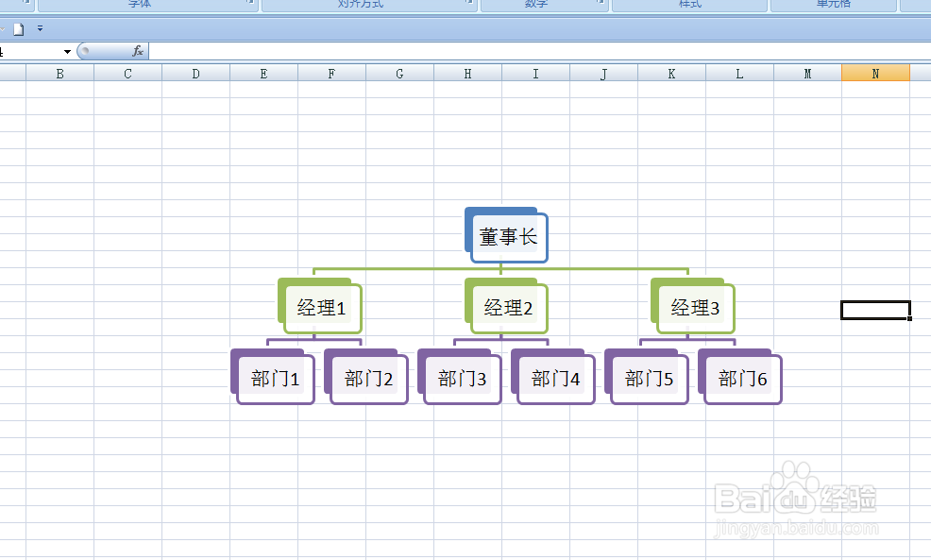Screen dimensions: 931x560
Task: Click the fx Insert Function button
Action: tap(138, 52)
